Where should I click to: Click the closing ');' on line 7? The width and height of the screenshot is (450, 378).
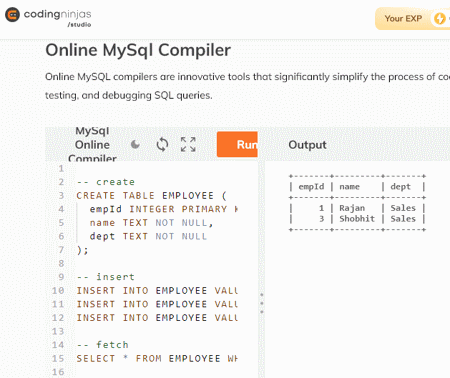coord(82,250)
